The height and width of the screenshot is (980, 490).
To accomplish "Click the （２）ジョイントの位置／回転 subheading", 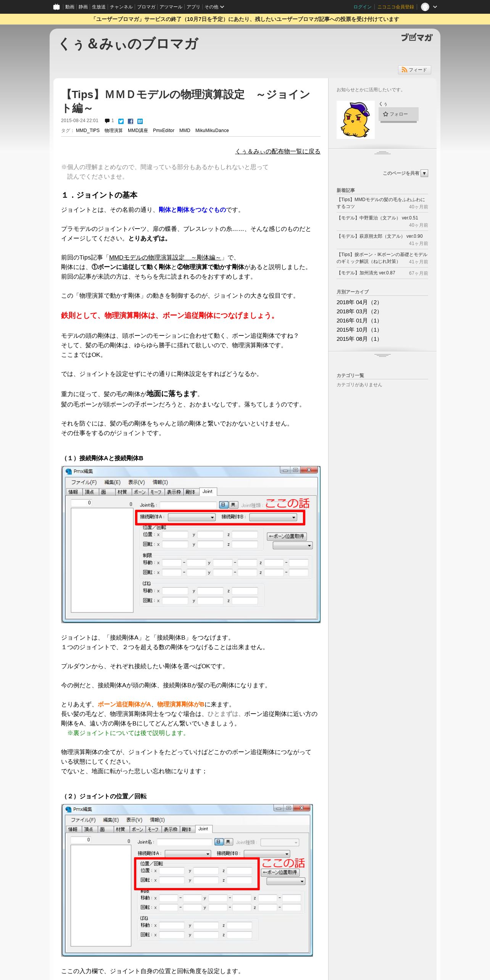I will [104, 796].
